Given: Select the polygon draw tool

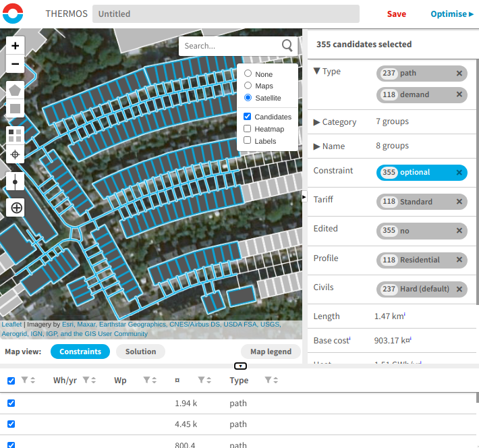Looking at the screenshot, I should [15, 90].
